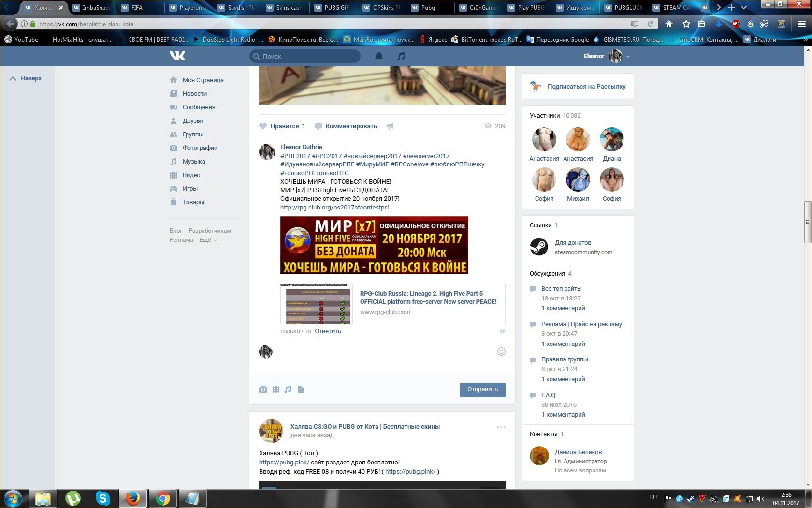
Task: View Диана's member avatar
Action: pos(612,139)
